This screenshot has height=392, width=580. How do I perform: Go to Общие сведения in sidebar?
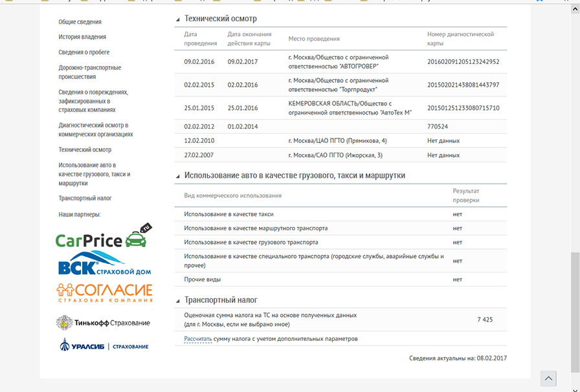point(80,22)
